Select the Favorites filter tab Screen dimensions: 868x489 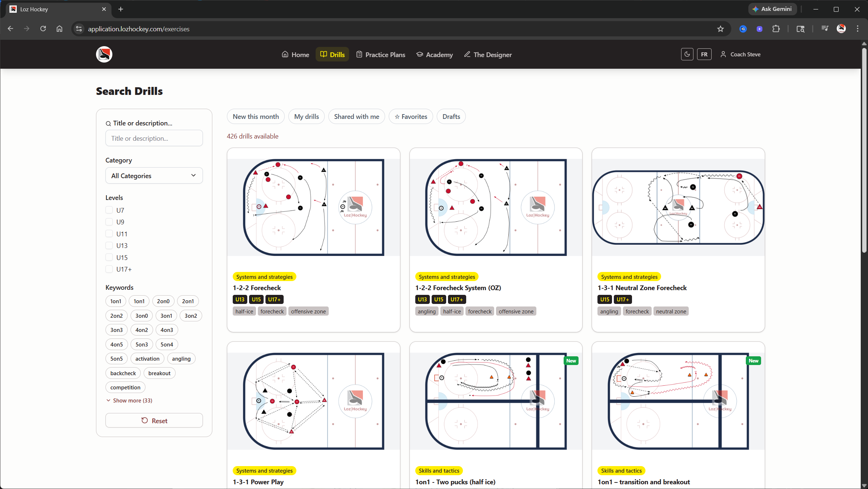tap(411, 116)
